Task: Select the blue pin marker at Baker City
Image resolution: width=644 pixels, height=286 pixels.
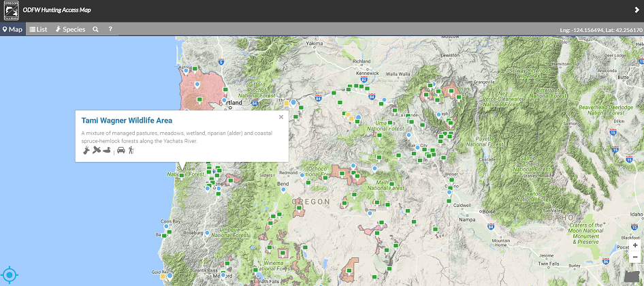Action: tap(417, 148)
